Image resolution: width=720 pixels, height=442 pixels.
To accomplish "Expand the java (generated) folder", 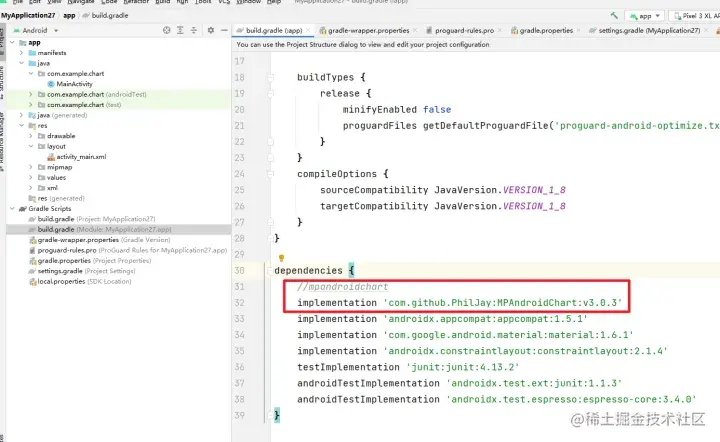I will coord(21,115).
